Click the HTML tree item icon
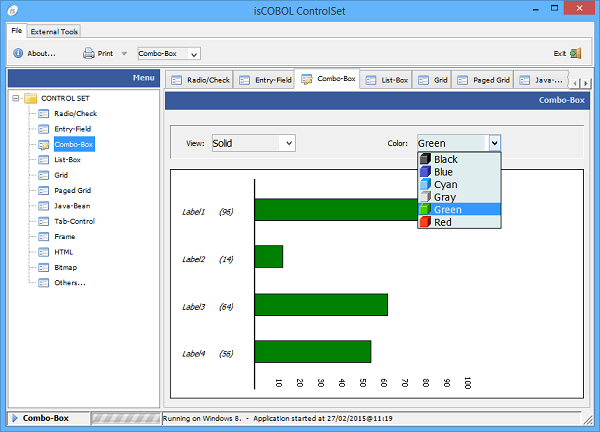This screenshot has width=600, height=432. click(x=43, y=252)
